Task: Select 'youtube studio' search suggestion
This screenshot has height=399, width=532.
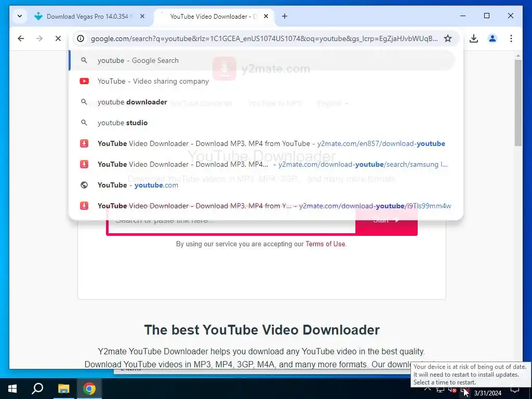Action: coord(262,123)
